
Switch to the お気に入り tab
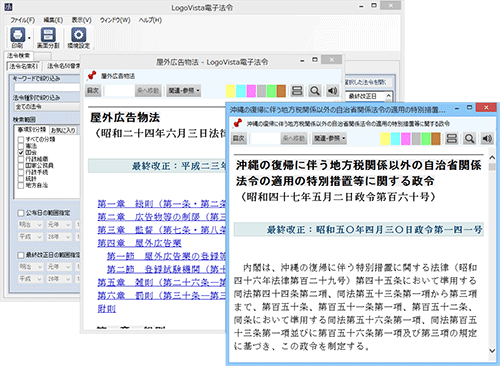63,130
